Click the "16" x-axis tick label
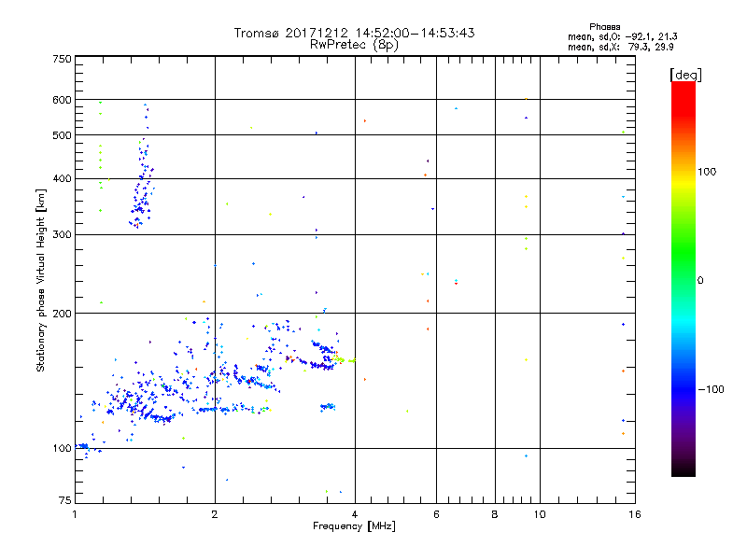 pyautogui.click(x=635, y=514)
